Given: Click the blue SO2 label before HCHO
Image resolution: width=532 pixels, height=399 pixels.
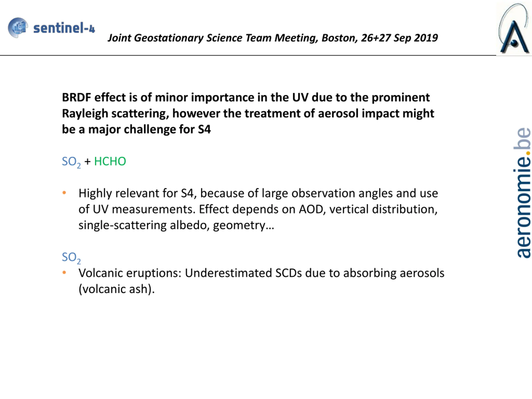Looking at the screenshot, I should point(71,162).
